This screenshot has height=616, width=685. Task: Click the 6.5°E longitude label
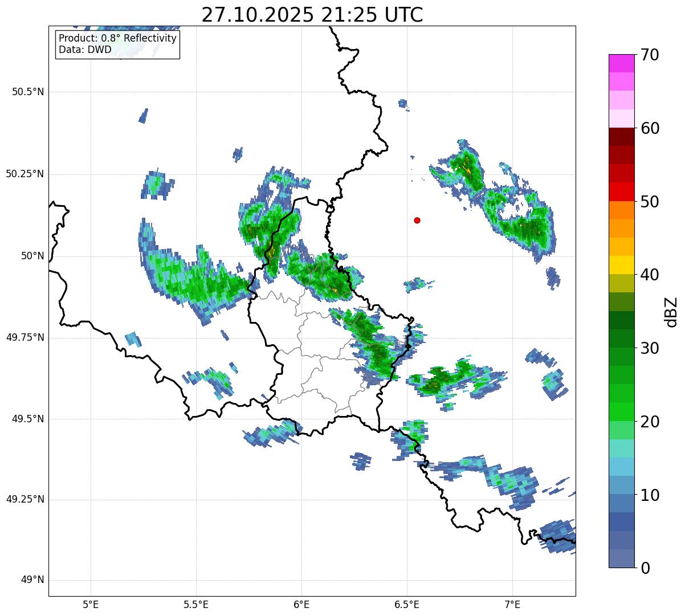pyautogui.click(x=407, y=604)
